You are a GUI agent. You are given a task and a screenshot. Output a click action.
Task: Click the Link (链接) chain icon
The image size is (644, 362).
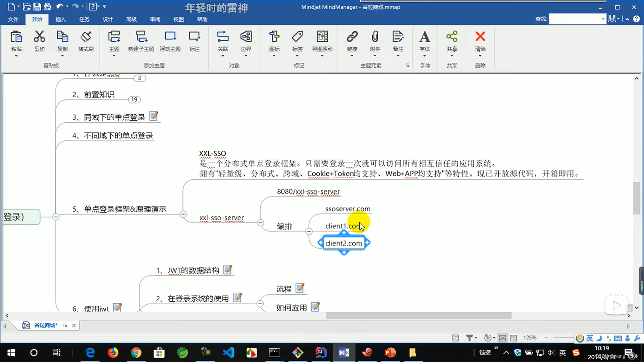coord(352,37)
